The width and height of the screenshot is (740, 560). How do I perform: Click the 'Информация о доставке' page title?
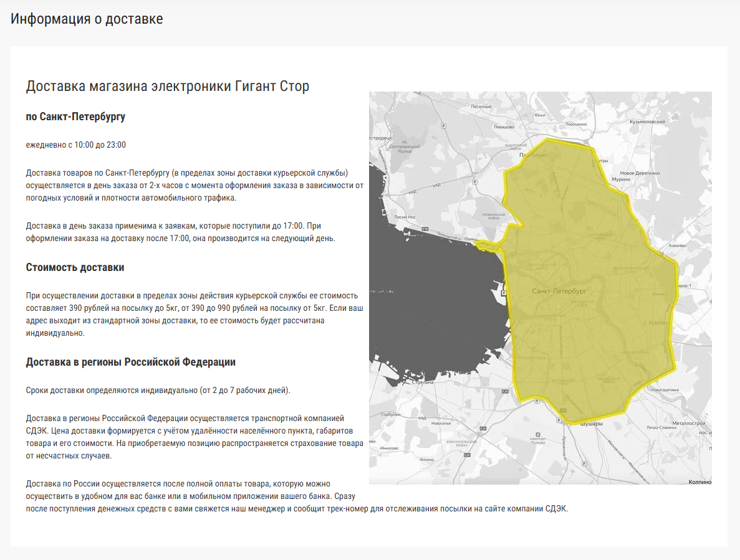(x=87, y=19)
